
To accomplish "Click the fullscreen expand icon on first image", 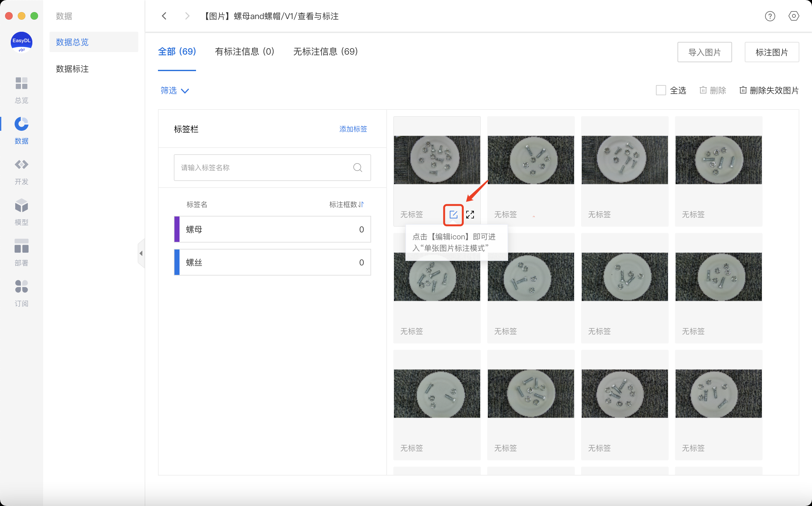I will point(470,215).
